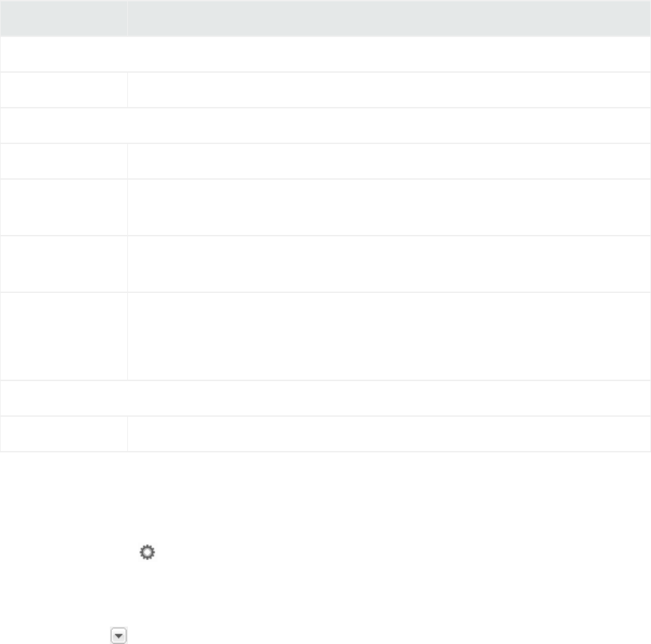Image resolution: width=651 pixels, height=644 pixels.
Task: Select right cell in second row below second section
Action: 389,208
